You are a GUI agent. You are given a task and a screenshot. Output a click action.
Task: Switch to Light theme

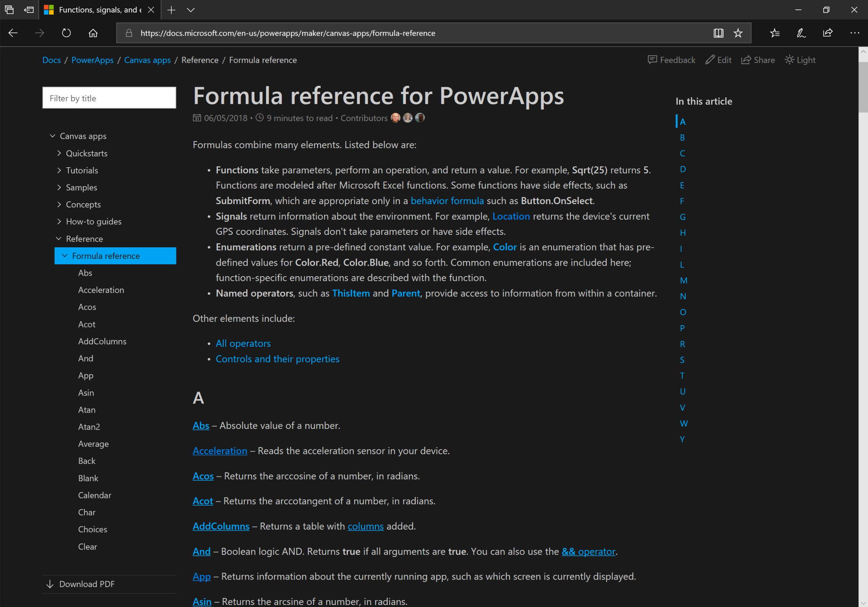(800, 60)
